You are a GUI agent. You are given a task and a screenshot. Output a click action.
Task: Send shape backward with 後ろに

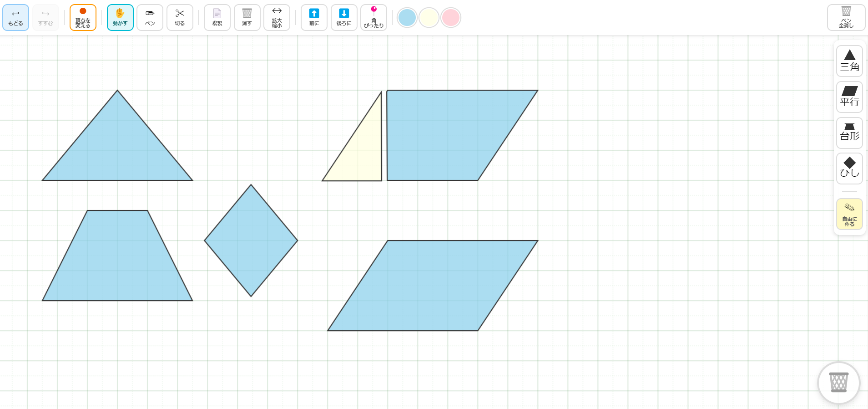(344, 18)
